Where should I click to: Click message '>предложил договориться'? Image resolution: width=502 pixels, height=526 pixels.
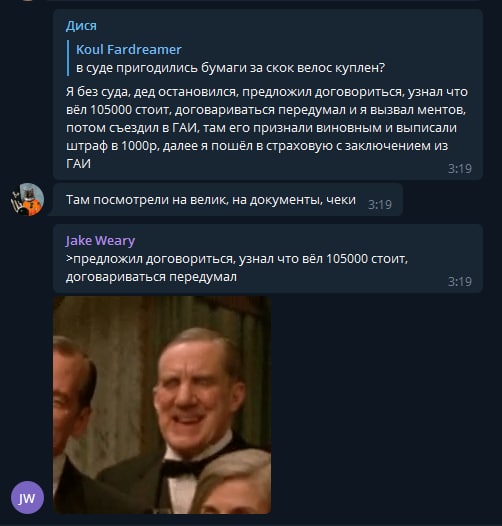(237, 268)
